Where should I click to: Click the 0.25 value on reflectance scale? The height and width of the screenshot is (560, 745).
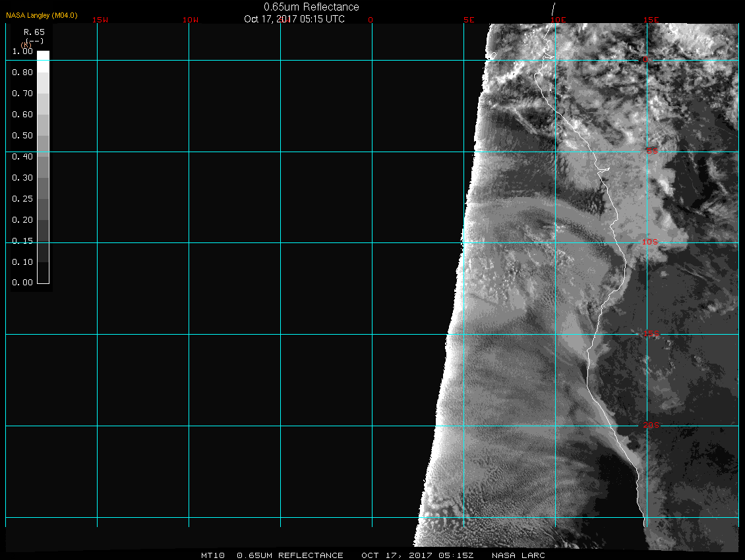[22, 198]
